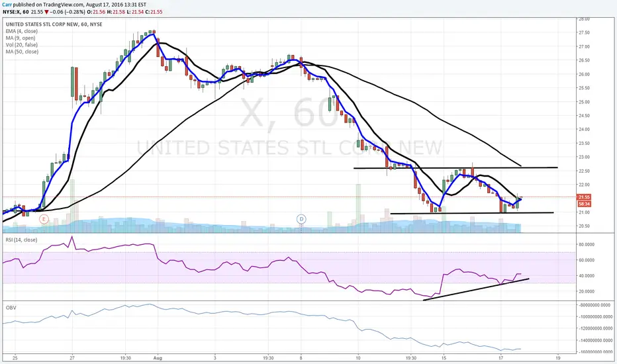Select the Vol (20, false) indicator label
Image resolution: width=617 pixels, height=364 pixels.
tap(22, 45)
